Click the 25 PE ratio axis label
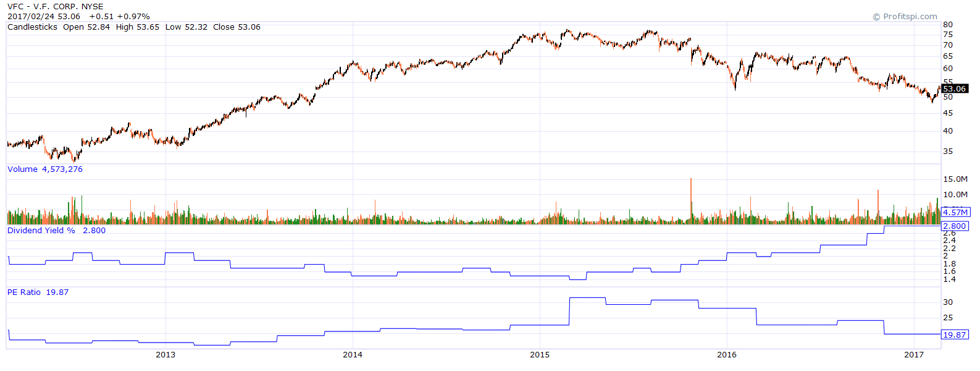This screenshot has width=980, height=371. [x=948, y=318]
